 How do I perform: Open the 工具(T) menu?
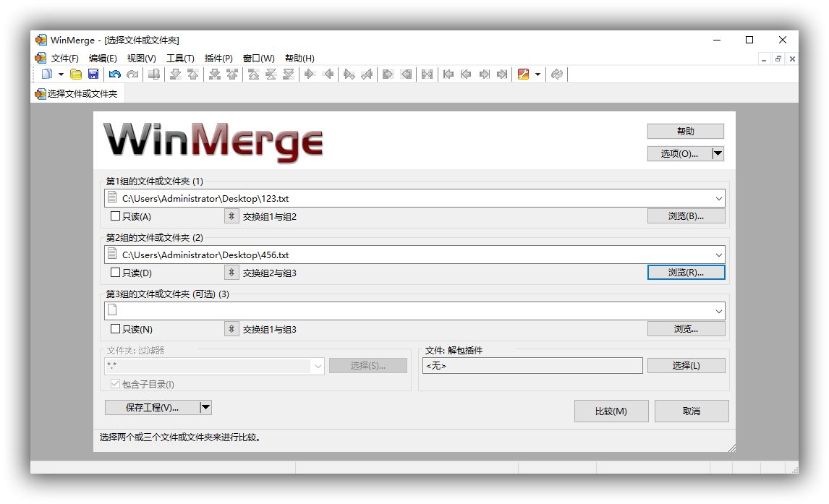(180, 58)
